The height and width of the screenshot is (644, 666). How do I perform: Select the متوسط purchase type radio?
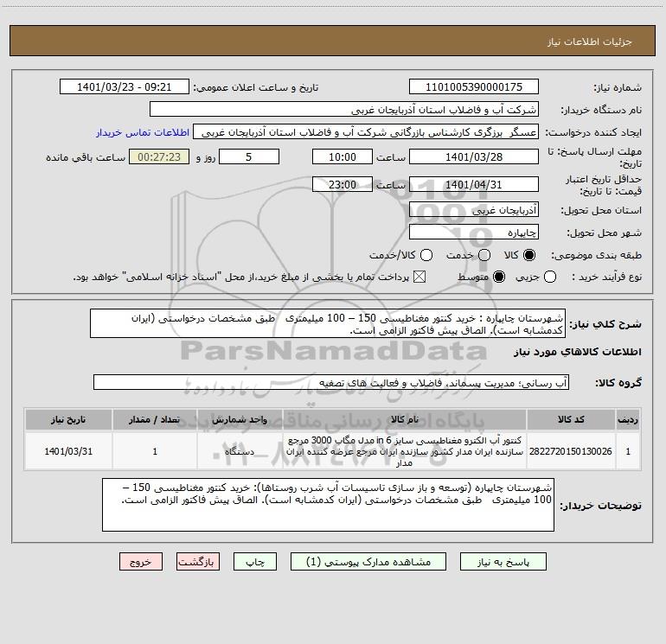tap(499, 277)
